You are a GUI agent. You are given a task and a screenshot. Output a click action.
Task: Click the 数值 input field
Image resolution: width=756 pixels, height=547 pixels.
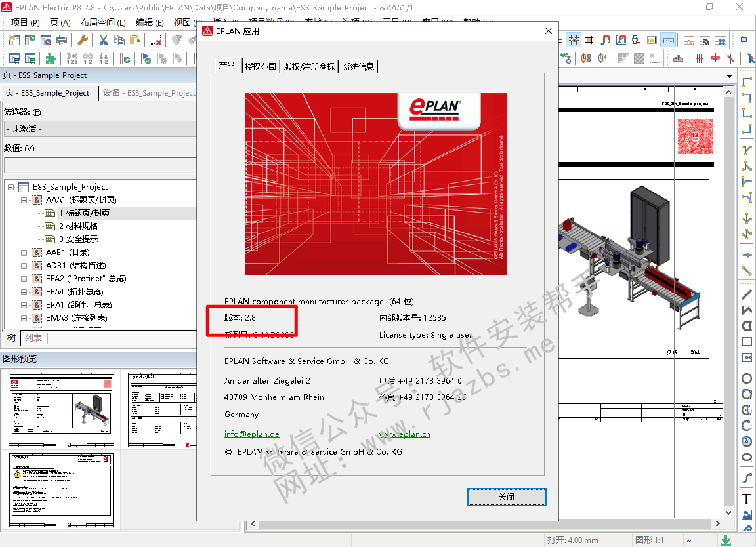100,165
